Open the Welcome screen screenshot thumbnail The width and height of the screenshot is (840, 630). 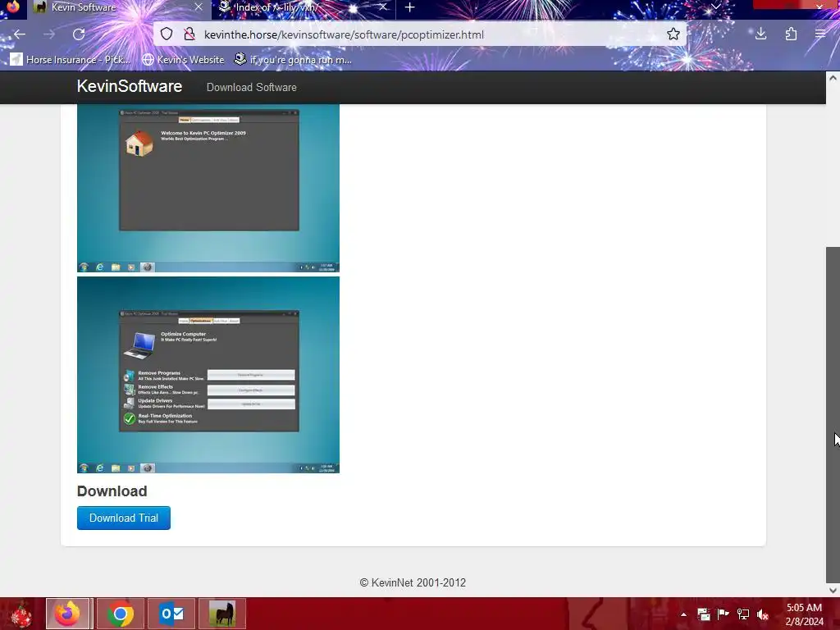coord(208,188)
